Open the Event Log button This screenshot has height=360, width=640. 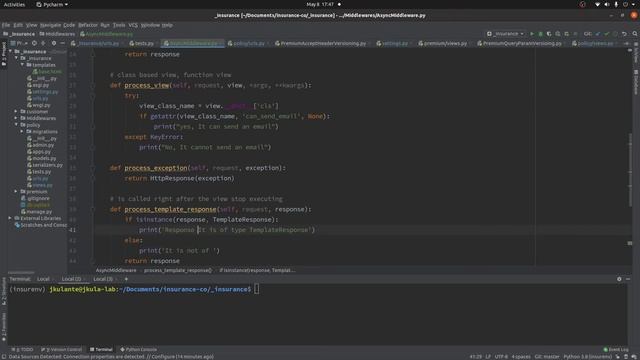coord(616,349)
